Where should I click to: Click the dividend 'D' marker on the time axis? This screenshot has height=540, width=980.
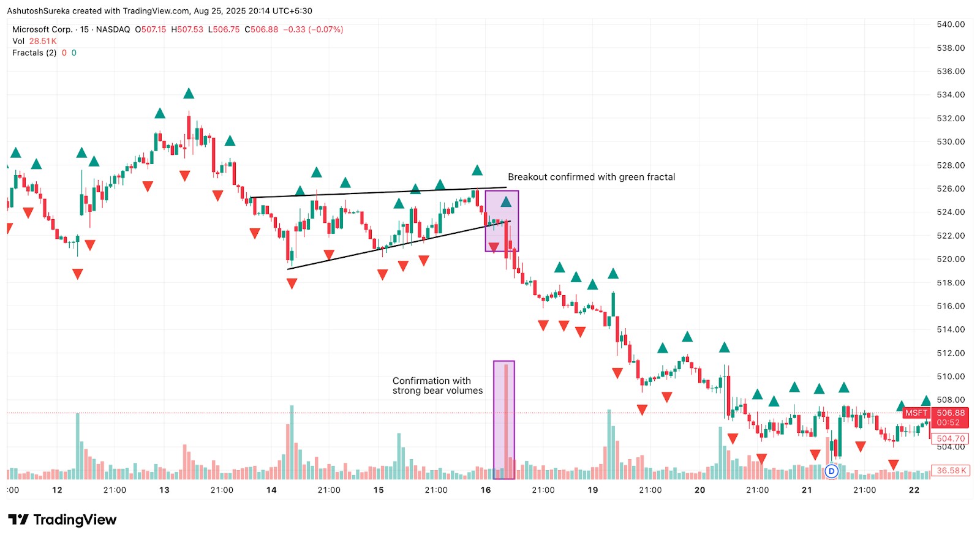tap(831, 471)
